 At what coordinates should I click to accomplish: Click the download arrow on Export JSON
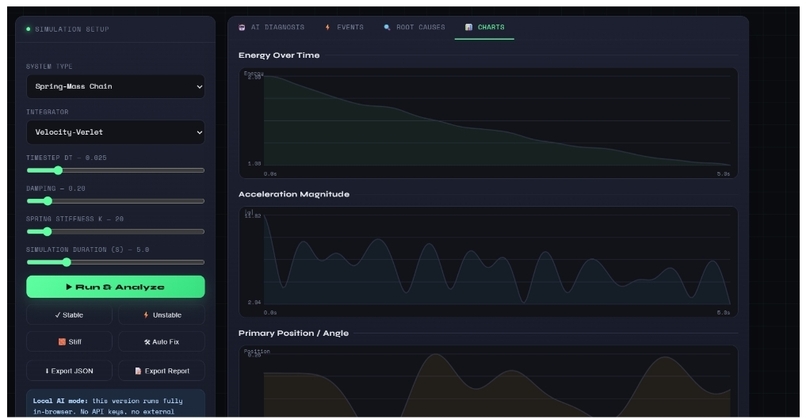tap(47, 371)
